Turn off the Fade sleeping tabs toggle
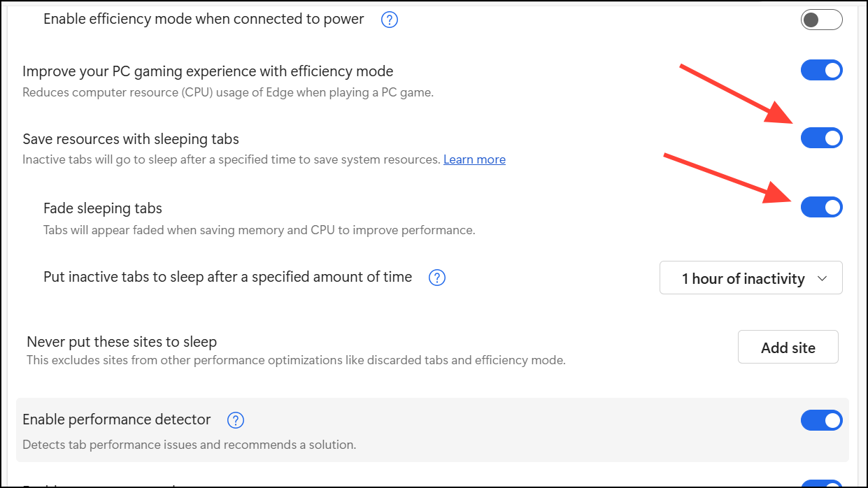This screenshot has height=488, width=868. (x=821, y=208)
